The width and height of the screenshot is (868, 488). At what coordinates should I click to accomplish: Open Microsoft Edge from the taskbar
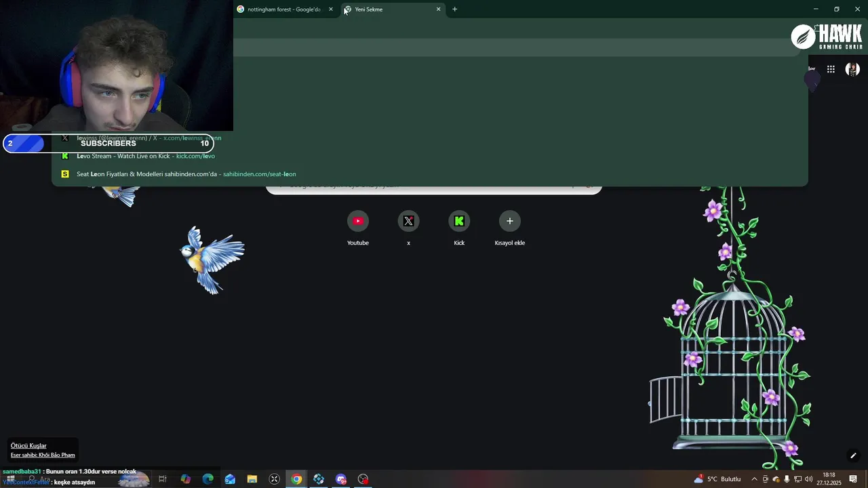[x=208, y=479]
